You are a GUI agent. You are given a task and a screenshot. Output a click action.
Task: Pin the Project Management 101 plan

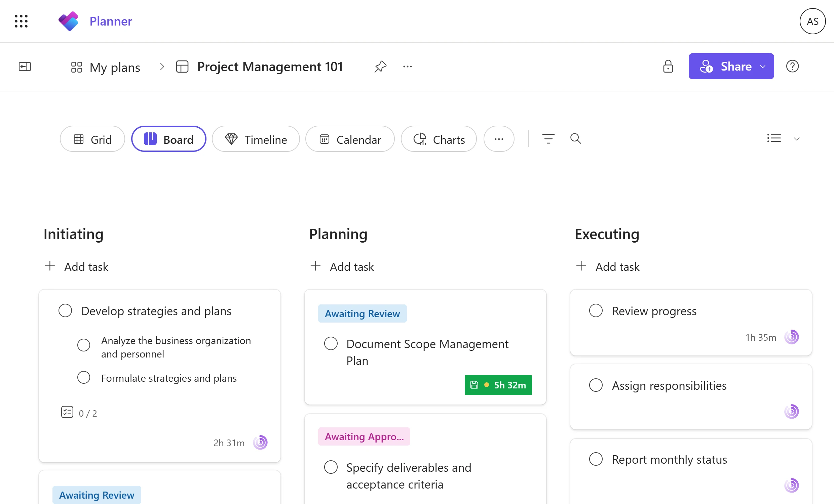(380, 67)
